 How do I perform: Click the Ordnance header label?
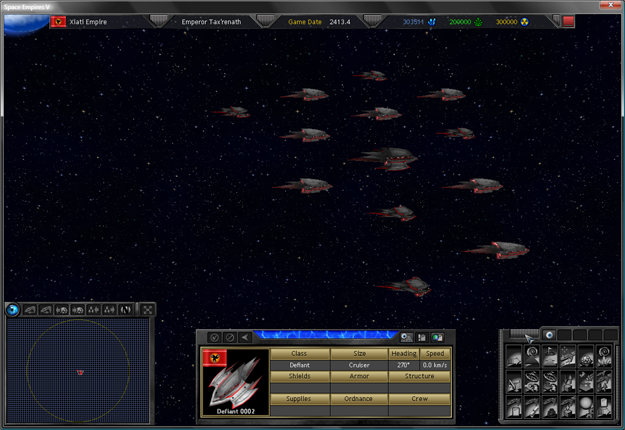pyautogui.click(x=358, y=399)
